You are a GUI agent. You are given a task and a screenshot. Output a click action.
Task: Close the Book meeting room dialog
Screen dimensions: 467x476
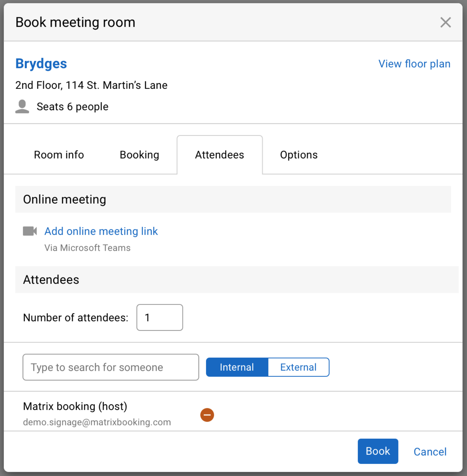click(445, 23)
